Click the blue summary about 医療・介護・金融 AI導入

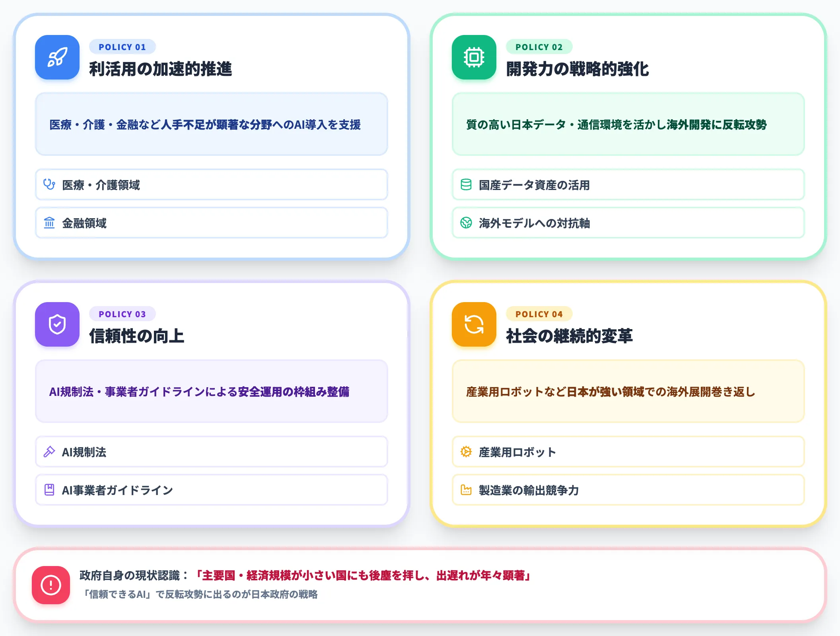(x=212, y=124)
